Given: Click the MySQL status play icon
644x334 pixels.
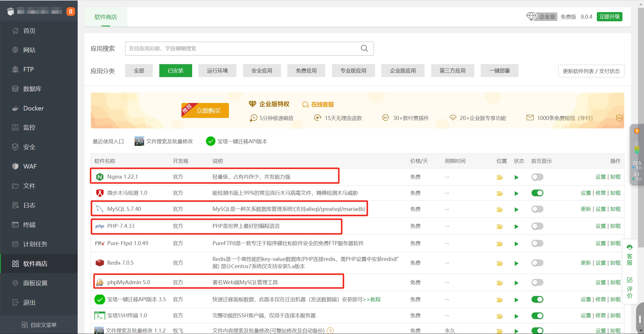Looking at the screenshot, I should [517, 209].
